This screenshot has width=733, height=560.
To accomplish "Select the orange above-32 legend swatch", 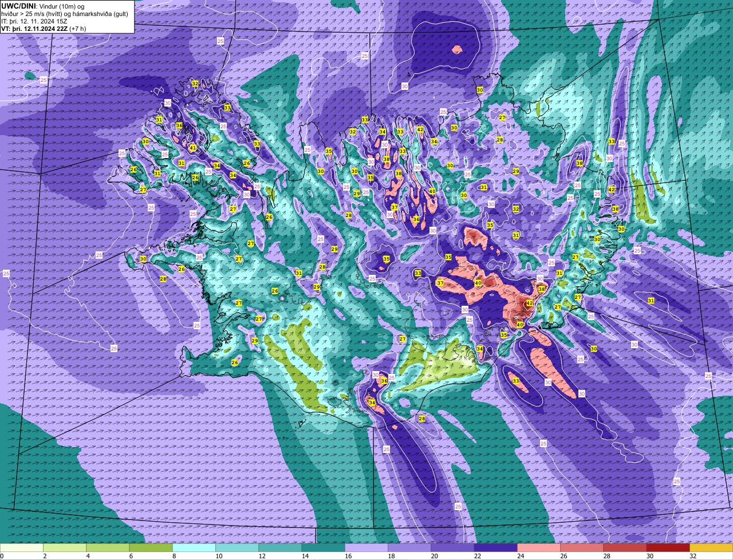I will pyautogui.click(x=712, y=548).
